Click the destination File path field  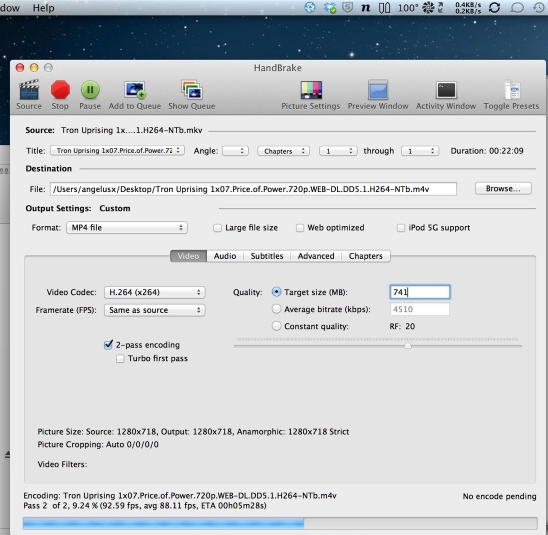tap(253, 189)
